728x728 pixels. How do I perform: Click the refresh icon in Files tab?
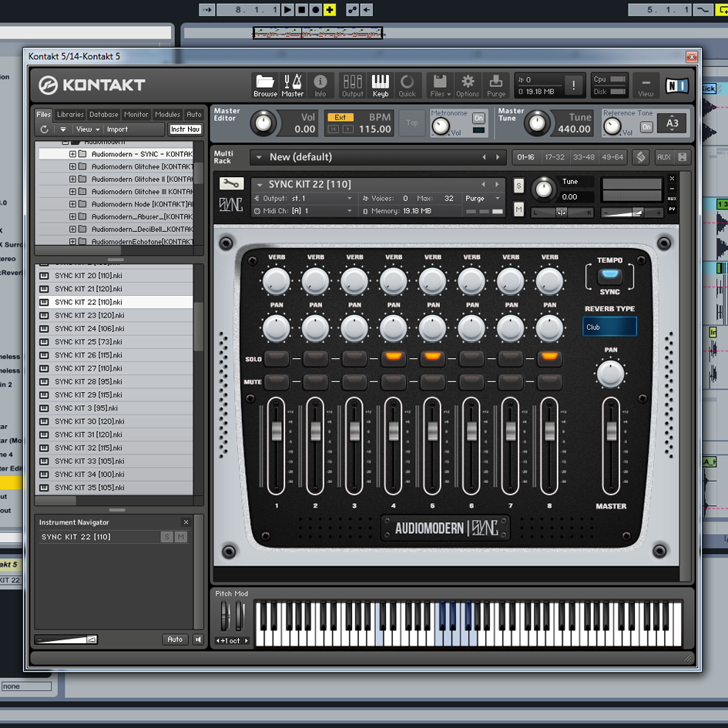(44, 129)
